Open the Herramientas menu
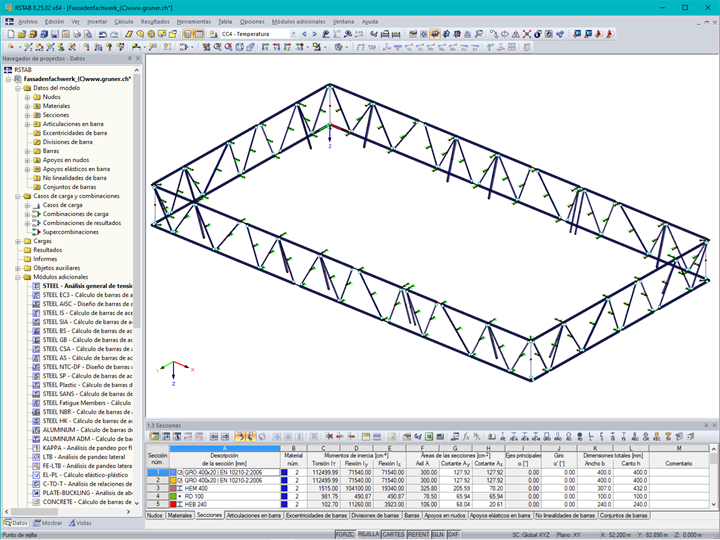720x540 pixels. tap(194, 22)
